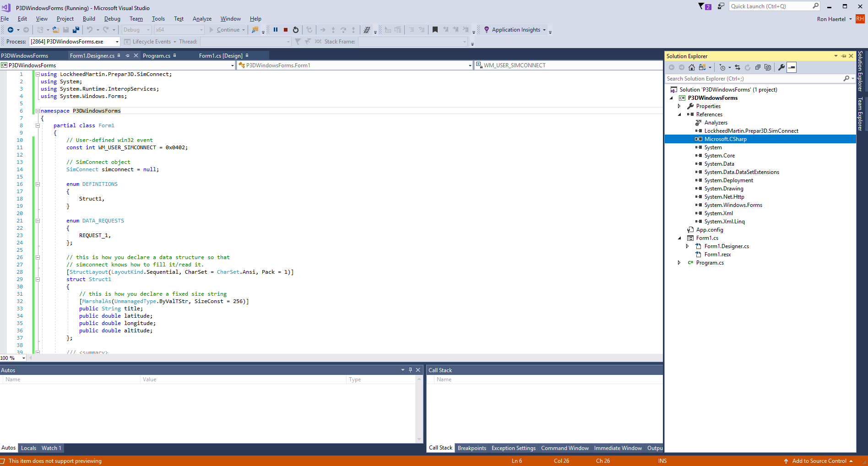Open Pending Changes Filter in Solution Explorer

pyautogui.click(x=722, y=67)
